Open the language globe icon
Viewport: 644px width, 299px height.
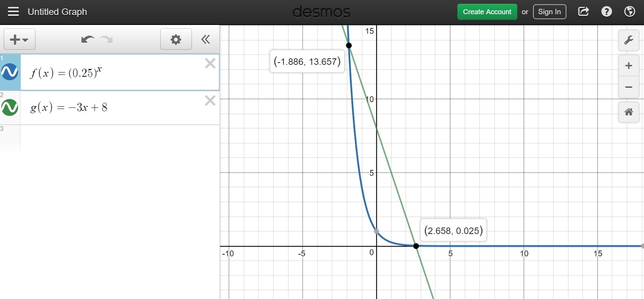(x=629, y=12)
